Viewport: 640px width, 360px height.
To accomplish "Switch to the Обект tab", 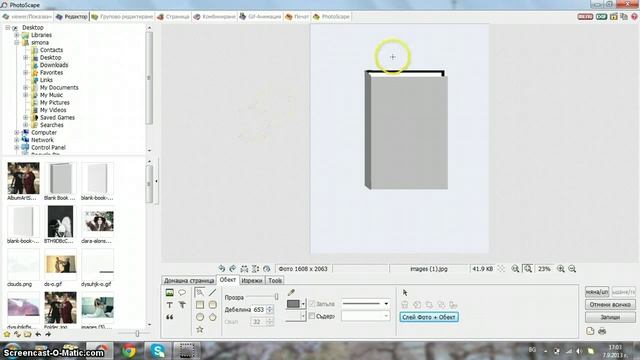I will pos(227,280).
